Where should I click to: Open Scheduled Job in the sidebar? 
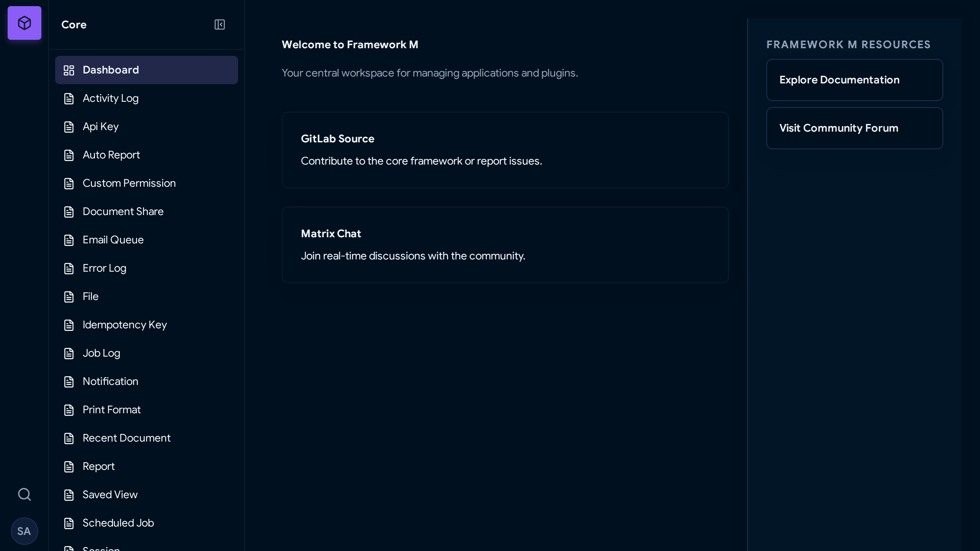pos(147,523)
